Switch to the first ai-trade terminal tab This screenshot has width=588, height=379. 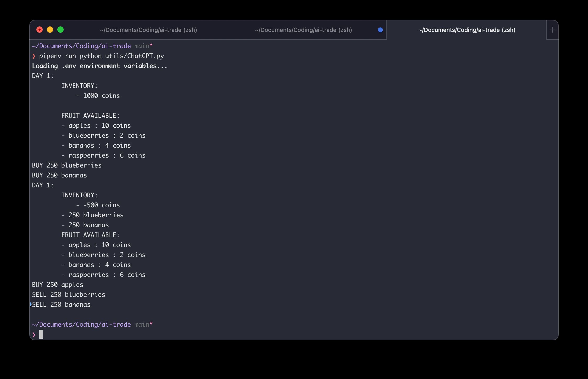click(148, 30)
